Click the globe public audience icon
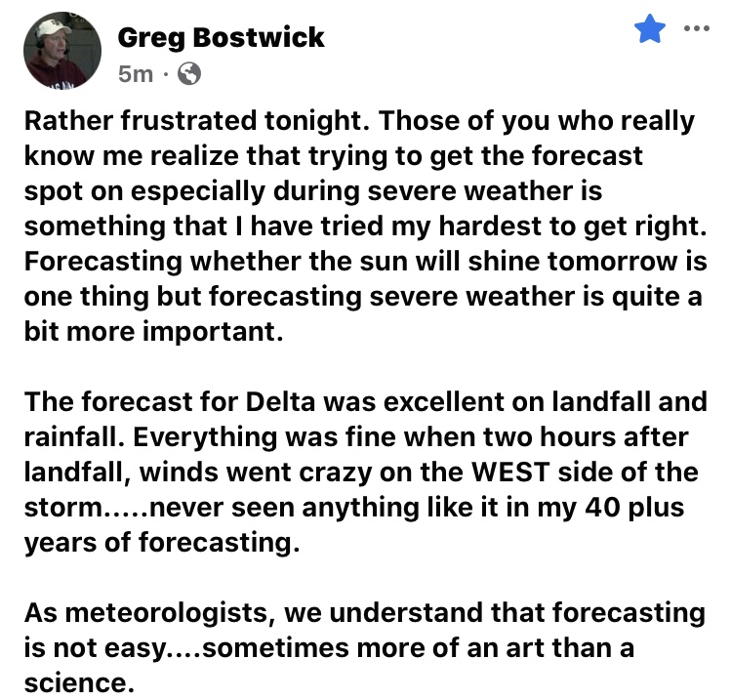The height and width of the screenshot is (700, 731). coord(191,73)
